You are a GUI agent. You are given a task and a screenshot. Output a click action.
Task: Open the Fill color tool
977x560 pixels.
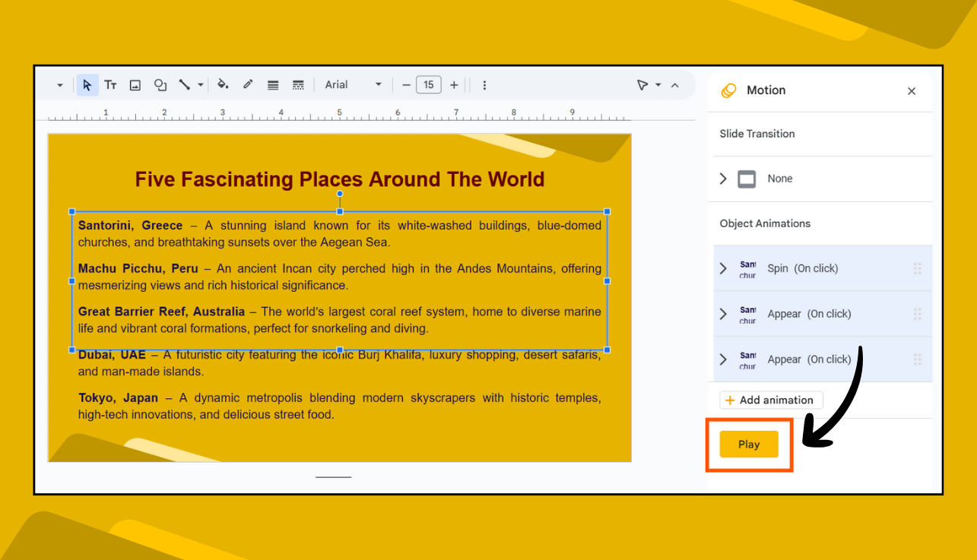223,84
